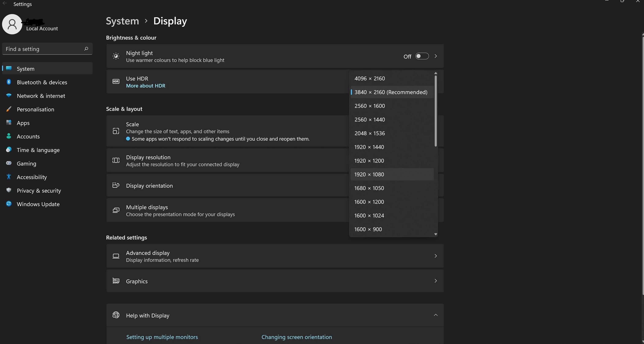Click the user account avatar picture

(12, 24)
